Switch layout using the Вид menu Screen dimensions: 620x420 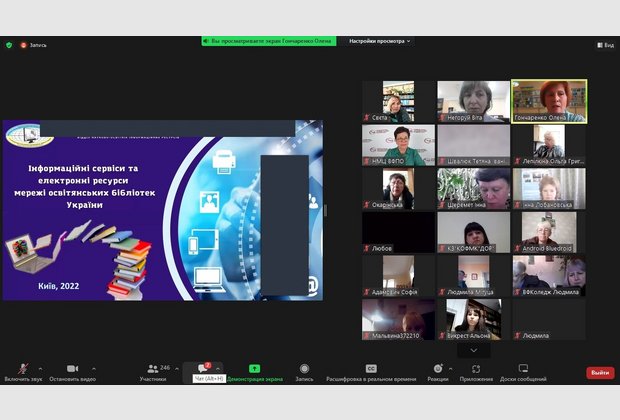point(605,45)
